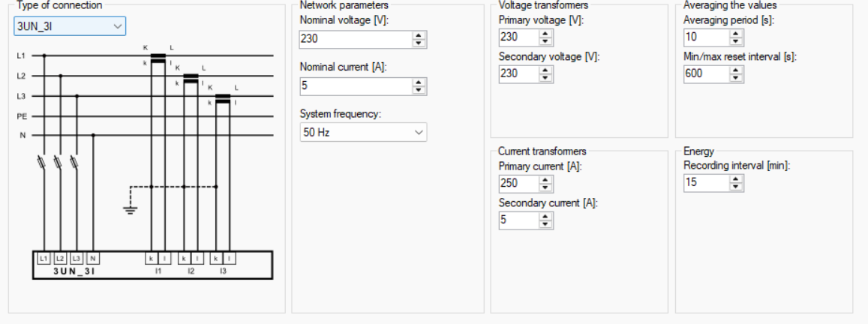Decrease Nominal current with down arrow
The image size is (868, 324).
point(419,90)
